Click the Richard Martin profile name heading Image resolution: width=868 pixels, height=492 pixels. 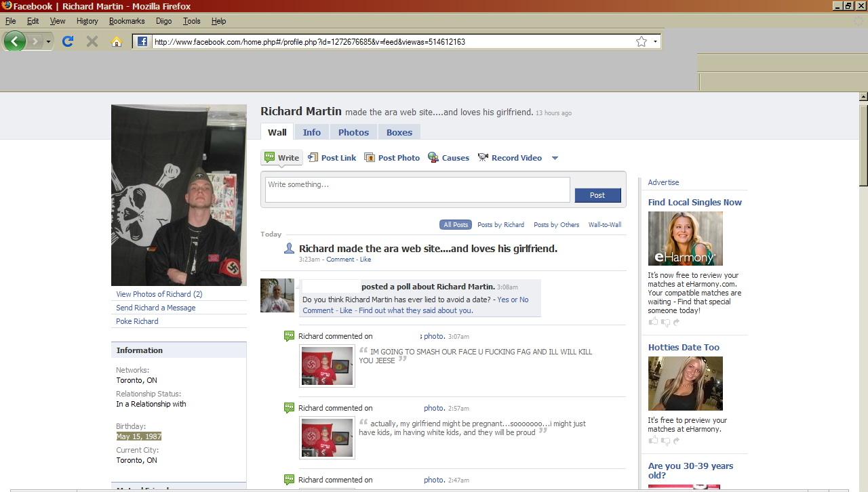coord(301,111)
